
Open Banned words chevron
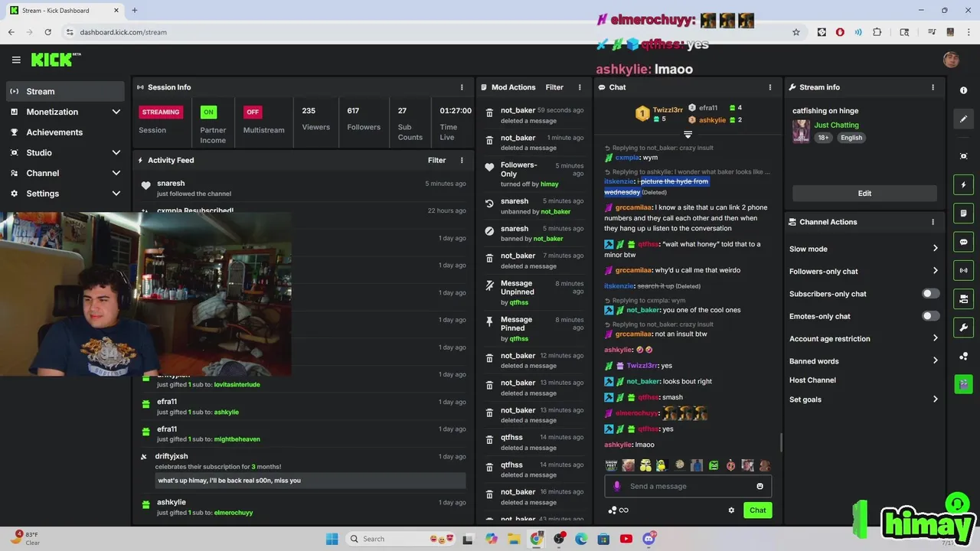935,360
